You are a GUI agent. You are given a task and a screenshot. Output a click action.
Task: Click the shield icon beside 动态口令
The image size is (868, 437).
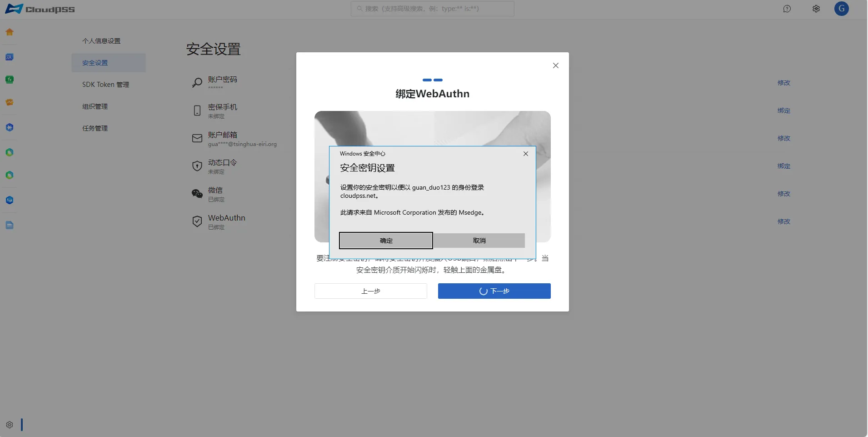(197, 166)
